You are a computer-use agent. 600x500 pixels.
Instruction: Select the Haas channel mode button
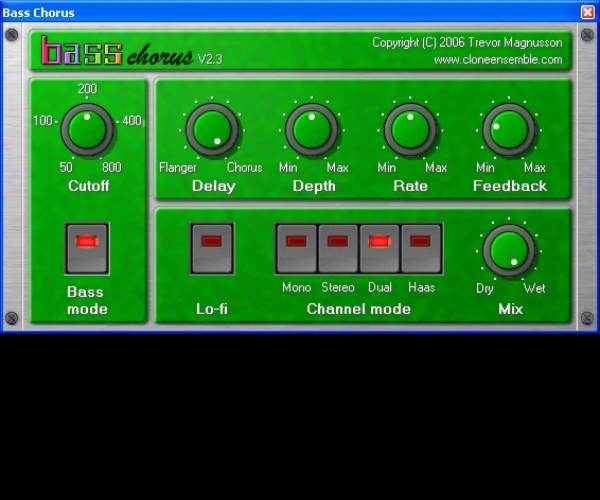coord(421,249)
